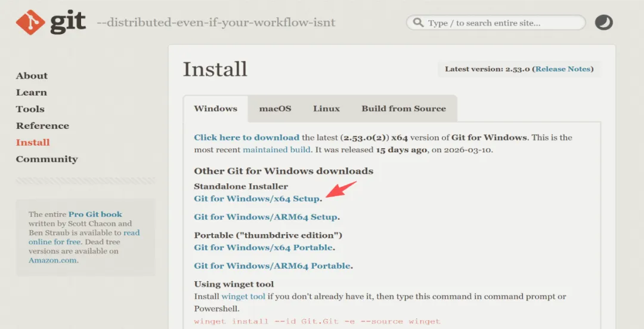The width and height of the screenshot is (644, 329).
Task: Open the winget tool link
Action: (x=243, y=297)
